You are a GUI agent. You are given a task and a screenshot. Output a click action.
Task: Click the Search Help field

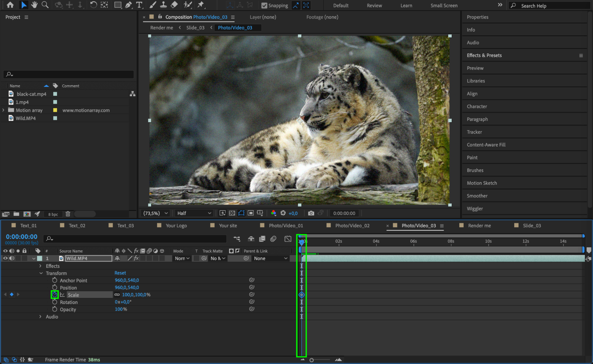click(x=549, y=6)
